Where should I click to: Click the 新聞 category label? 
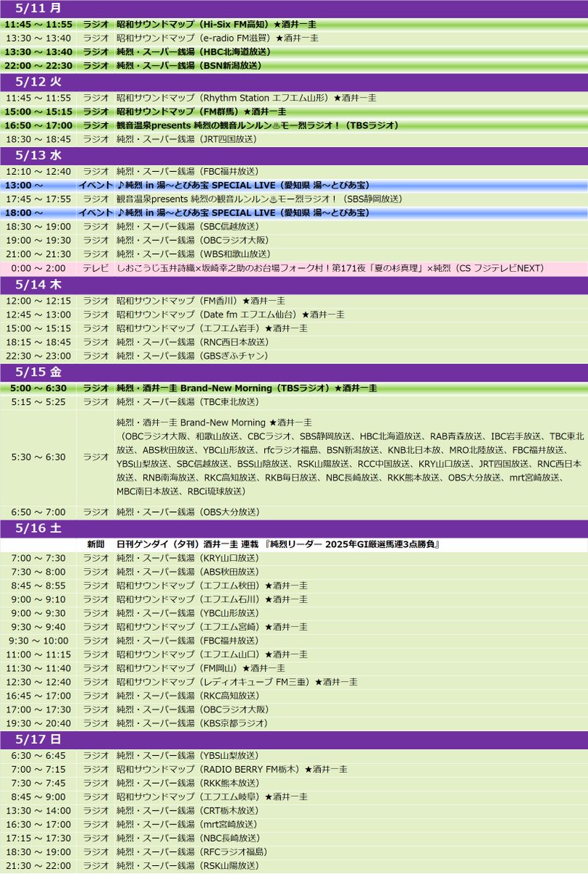(95, 545)
